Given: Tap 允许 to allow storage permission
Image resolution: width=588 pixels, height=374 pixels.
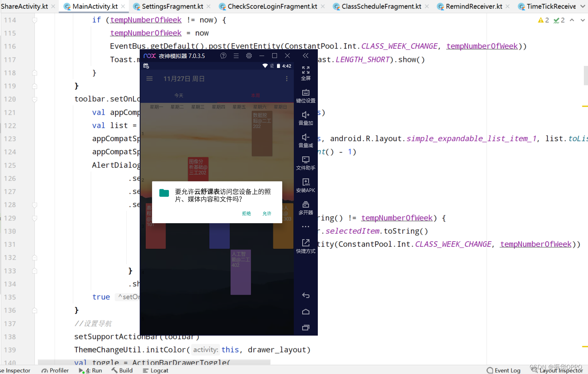Looking at the screenshot, I should click(267, 214).
